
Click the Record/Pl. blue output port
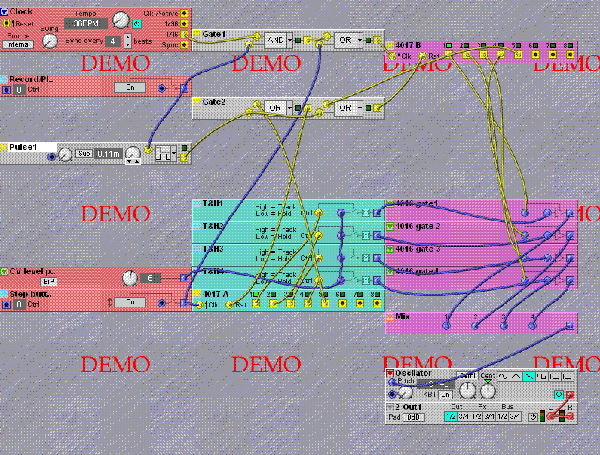(184, 88)
